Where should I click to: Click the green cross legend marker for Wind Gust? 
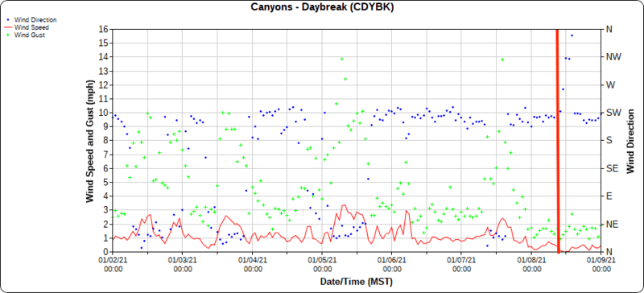(x=9, y=35)
